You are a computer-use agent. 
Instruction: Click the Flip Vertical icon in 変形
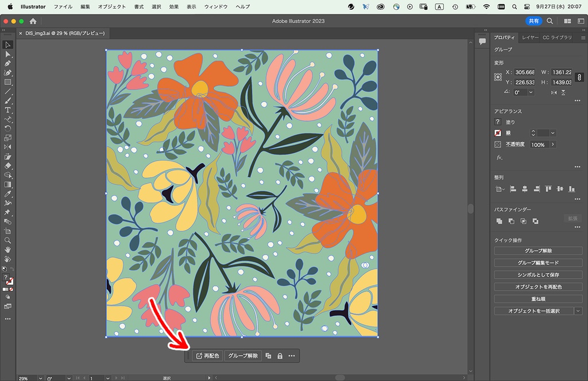(563, 92)
